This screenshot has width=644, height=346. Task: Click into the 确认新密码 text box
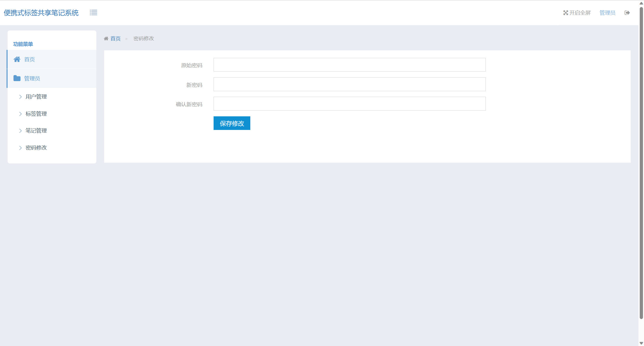coord(349,104)
